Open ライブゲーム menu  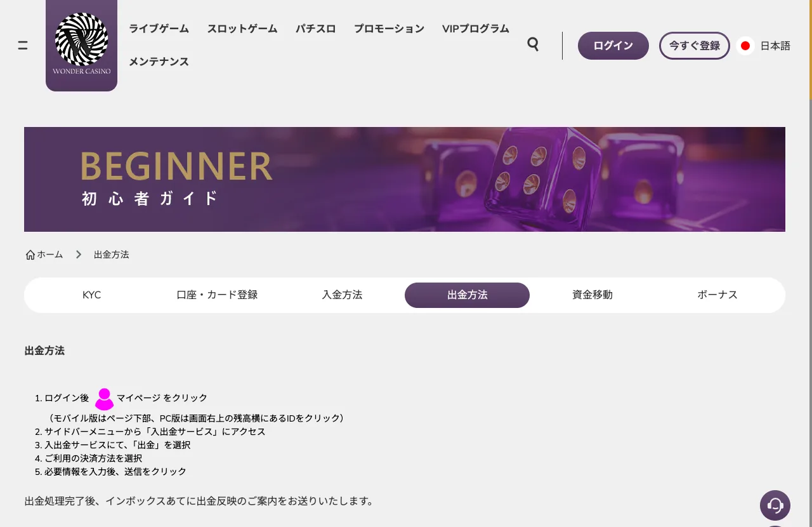click(159, 29)
